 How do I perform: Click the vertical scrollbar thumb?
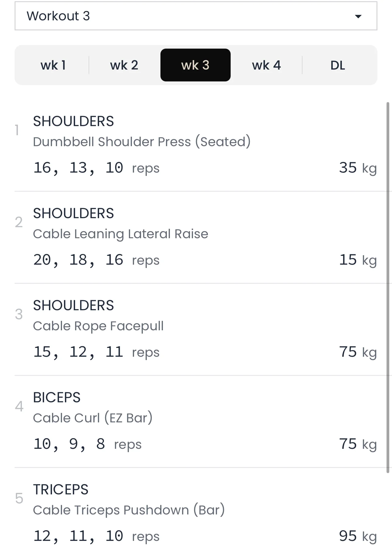(388, 287)
